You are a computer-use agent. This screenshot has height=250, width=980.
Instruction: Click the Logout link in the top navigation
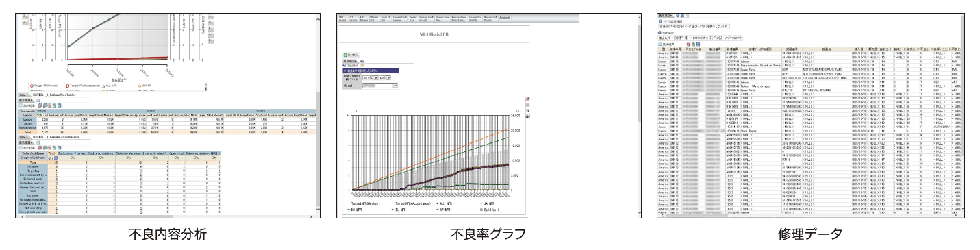(505, 17)
